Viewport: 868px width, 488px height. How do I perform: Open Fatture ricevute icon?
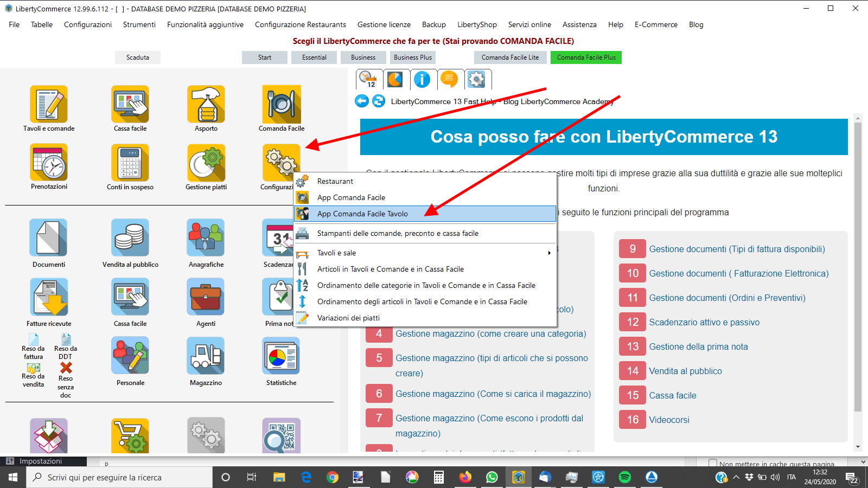click(49, 297)
